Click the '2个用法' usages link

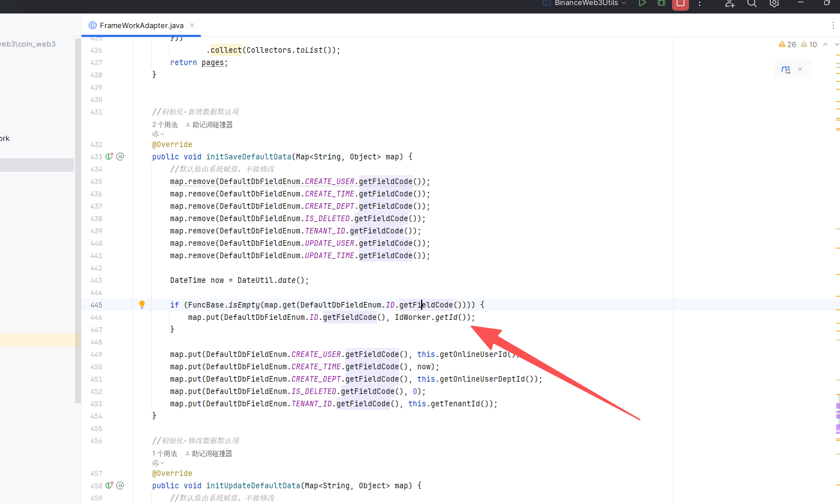point(165,125)
